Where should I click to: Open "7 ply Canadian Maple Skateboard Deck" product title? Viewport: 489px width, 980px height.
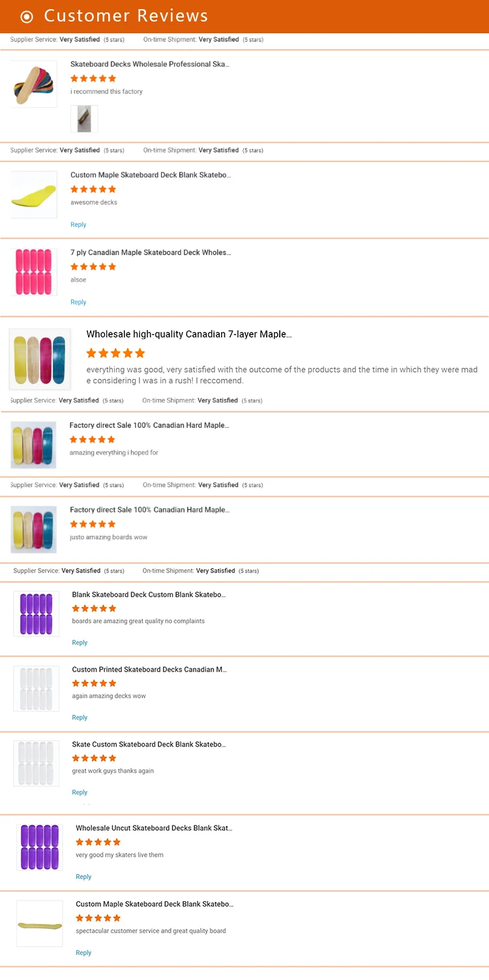[x=151, y=253]
